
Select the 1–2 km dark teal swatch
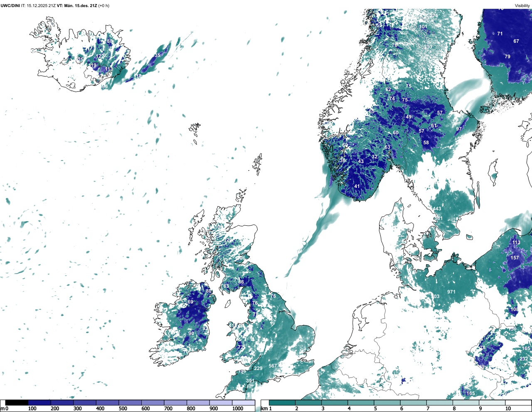(282, 403)
